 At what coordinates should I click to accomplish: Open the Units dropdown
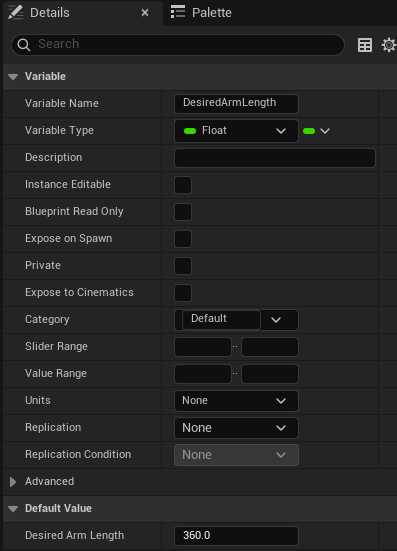coord(236,401)
